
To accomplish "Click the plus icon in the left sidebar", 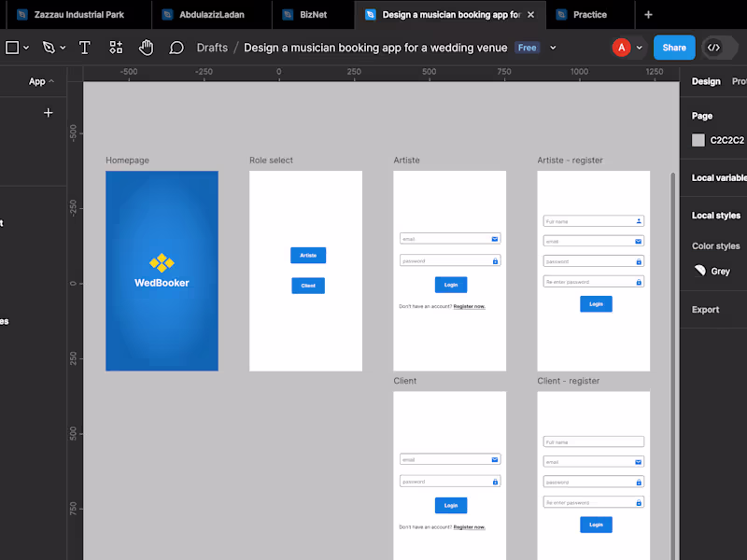I will click(48, 113).
